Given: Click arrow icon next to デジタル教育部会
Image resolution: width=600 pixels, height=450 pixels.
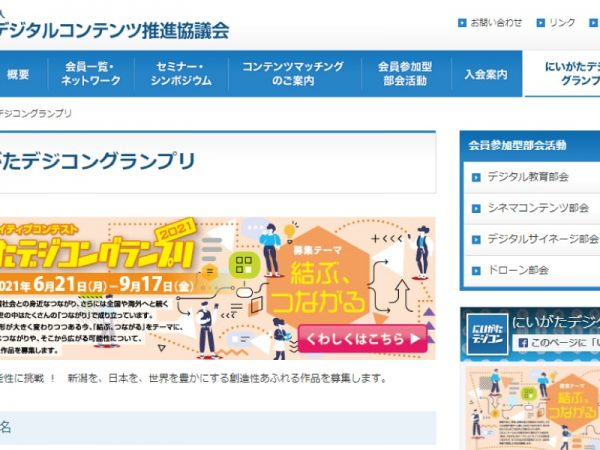Looking at the screenshot, I should point(476,178).
